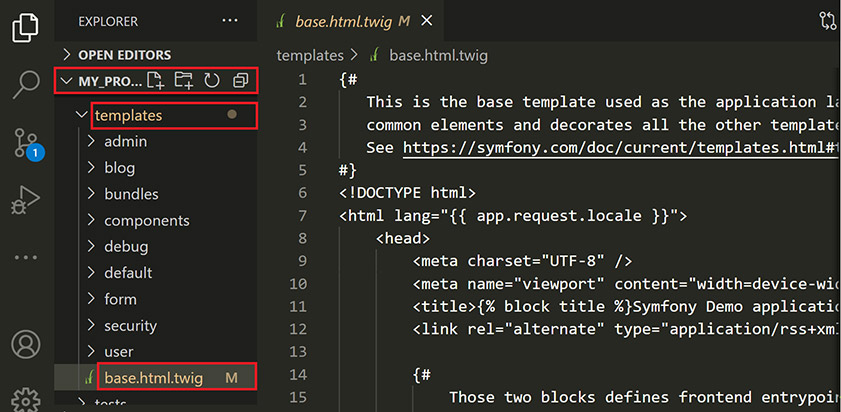Refresh the Explorer file tree
The height and width of the screenshot is (412, 841).
click(212, 81)
